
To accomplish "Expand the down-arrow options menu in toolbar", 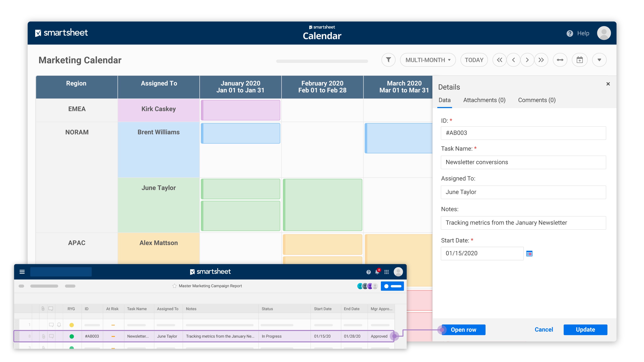I will coord(599,60).
